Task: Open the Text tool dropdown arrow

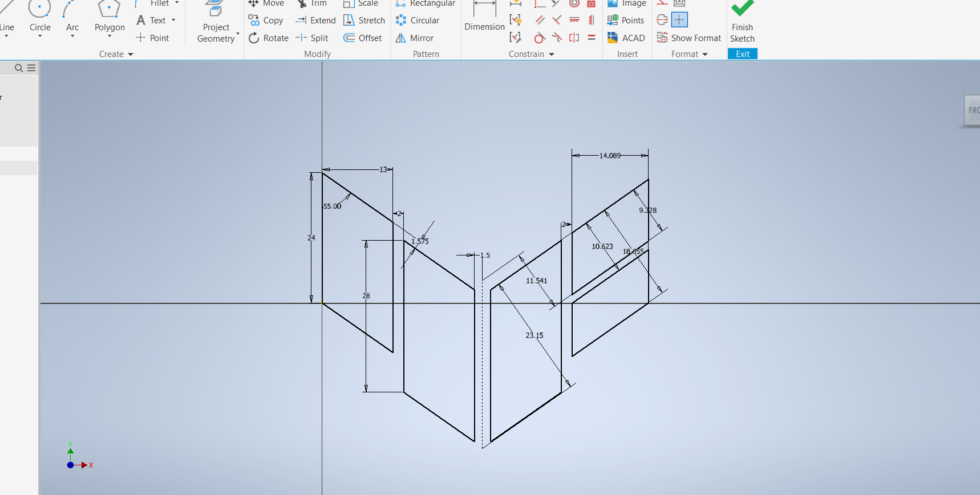Action: click(x=173, y=21)
